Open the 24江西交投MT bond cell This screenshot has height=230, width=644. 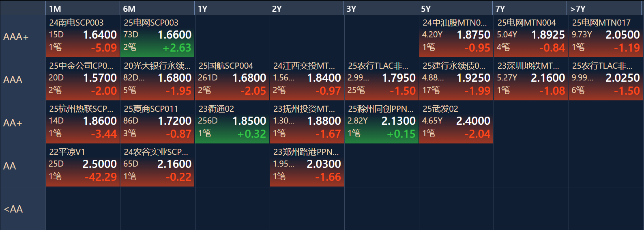(x=307, y=80)
